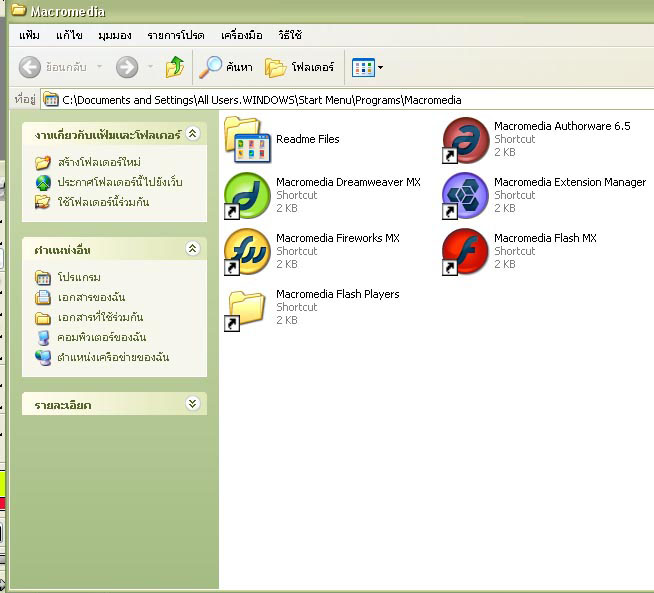Open the Back button history dropdown arrow

click(x=99, y=67)
